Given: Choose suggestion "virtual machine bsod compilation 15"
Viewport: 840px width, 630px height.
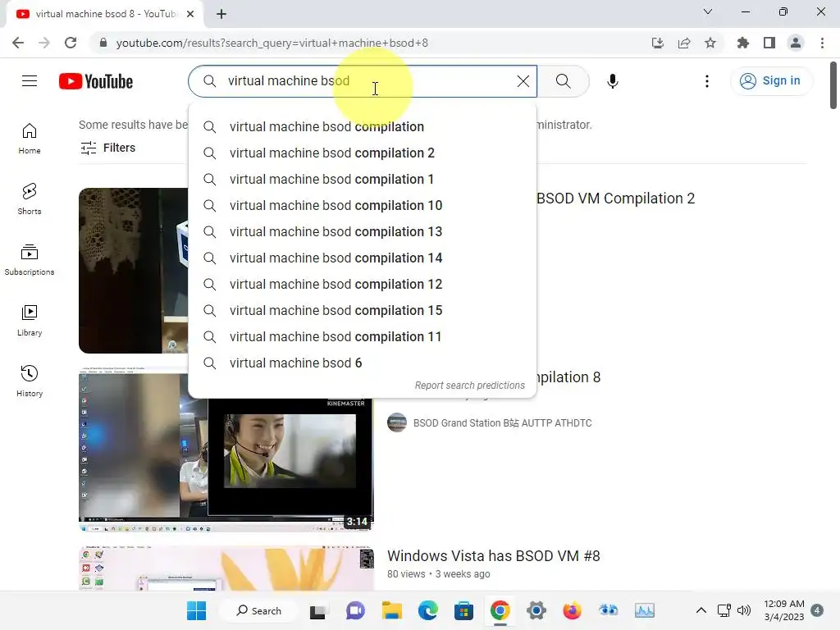Looking at the screenshot, I should (x=362, y=310).
